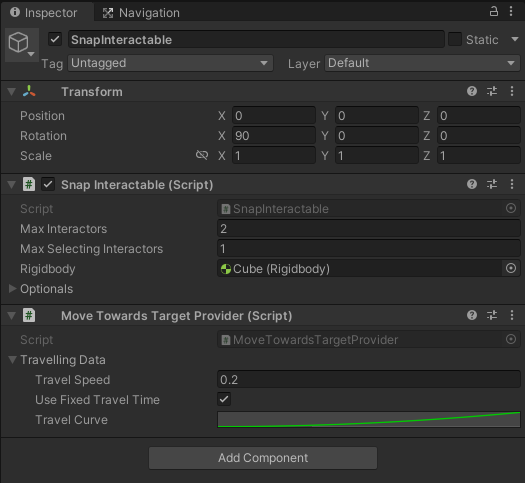Toggle the Scale constrained proportions link icon
The height and width of the screenshot is (483, 525).
pyautogui.click(x=202, y=155)
